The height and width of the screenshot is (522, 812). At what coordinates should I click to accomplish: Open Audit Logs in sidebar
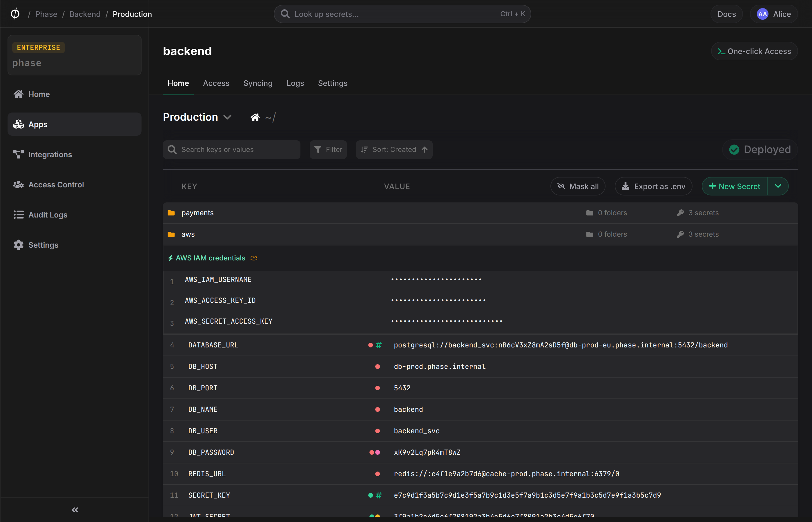pyautogui.click(x=74, y=215)
